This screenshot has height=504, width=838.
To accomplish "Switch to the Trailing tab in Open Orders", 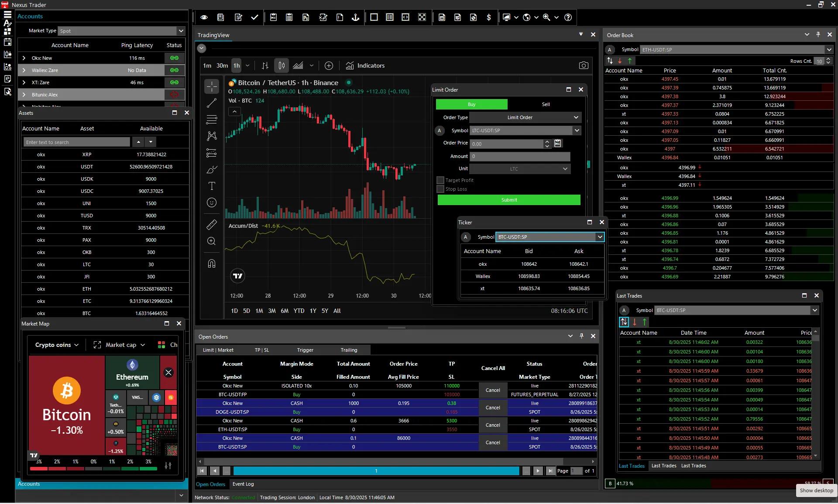I will click(349, 350).
